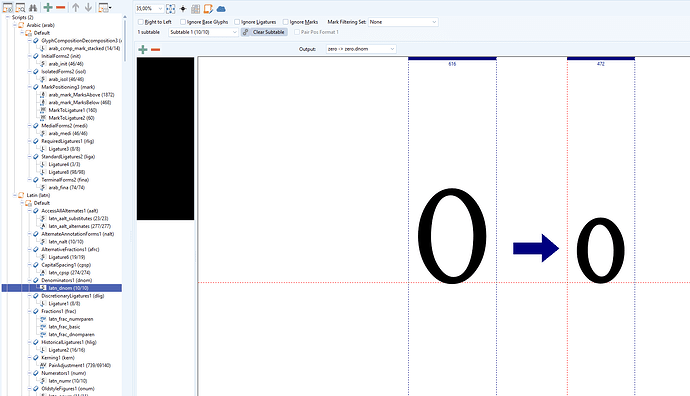The width and height of the screenshot is (690, 396).
Task: Open the Mark Filtering Set dropdown
Action: click(x=403, y=22)
